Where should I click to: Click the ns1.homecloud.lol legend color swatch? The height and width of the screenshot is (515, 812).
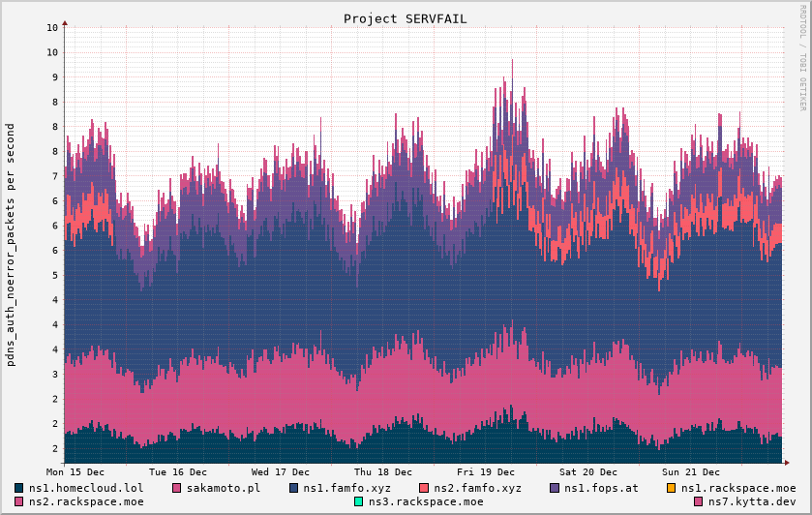[19, 488]
